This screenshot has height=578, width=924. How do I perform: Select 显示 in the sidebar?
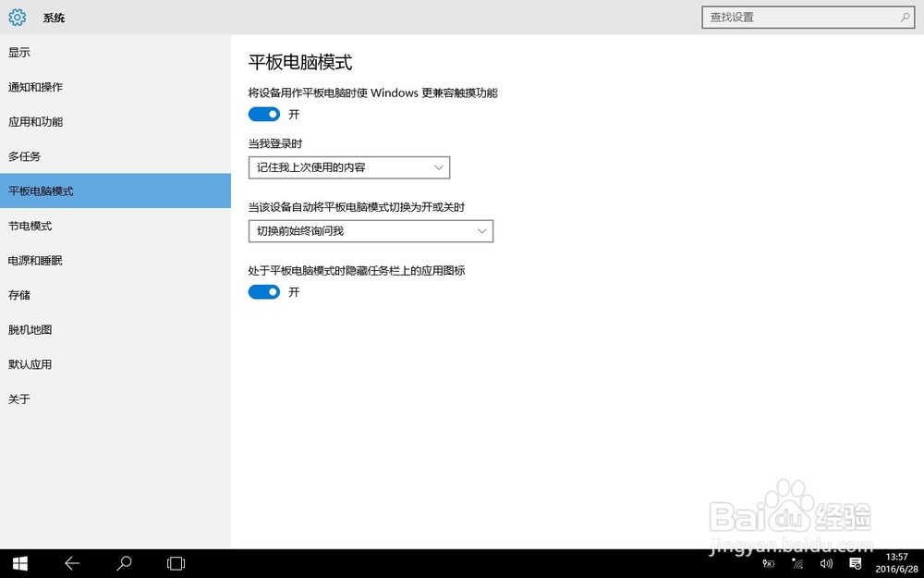(x=19, y=53)
